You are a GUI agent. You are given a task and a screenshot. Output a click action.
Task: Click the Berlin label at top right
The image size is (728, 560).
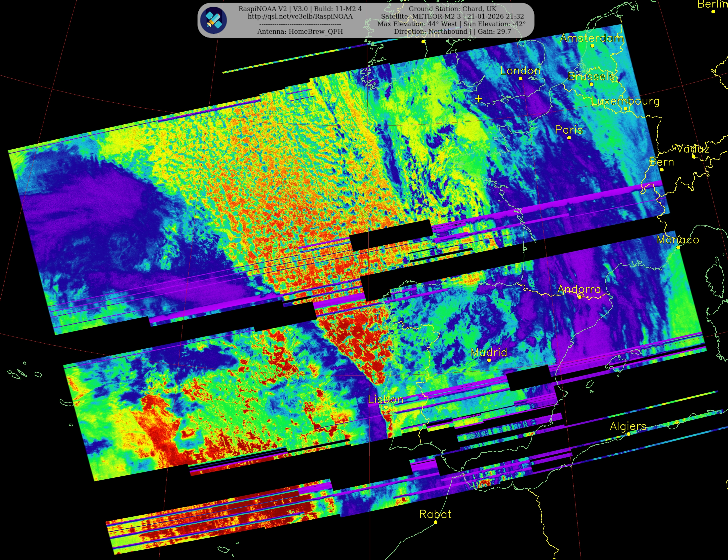point(712,4)
